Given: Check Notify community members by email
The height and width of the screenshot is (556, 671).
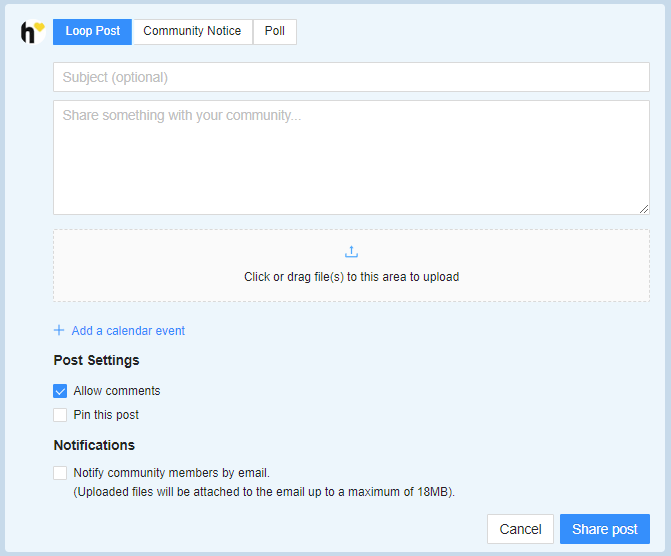Looking at the screenshot, I should tap(60, 473).
